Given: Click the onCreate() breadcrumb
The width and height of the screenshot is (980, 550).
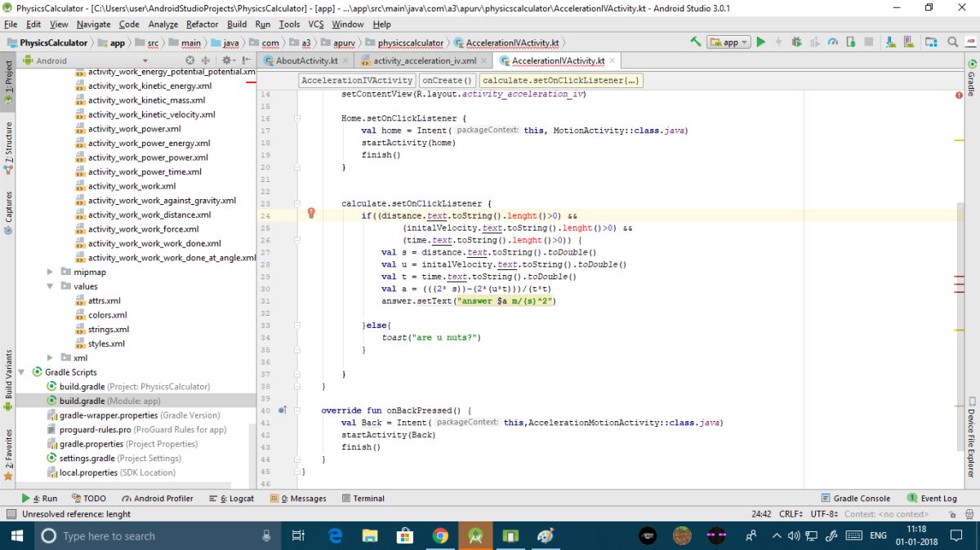Looking at the screenshot, I should pos(448,81).
